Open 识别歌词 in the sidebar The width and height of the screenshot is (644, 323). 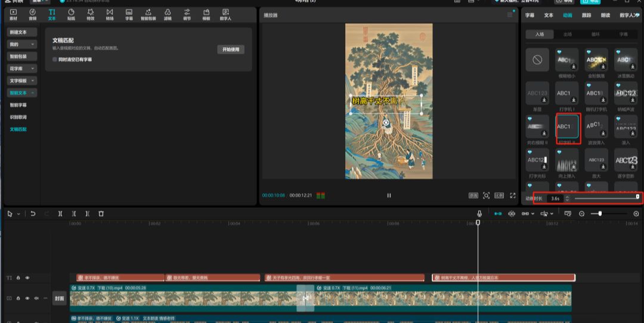(x=18, y=117)
